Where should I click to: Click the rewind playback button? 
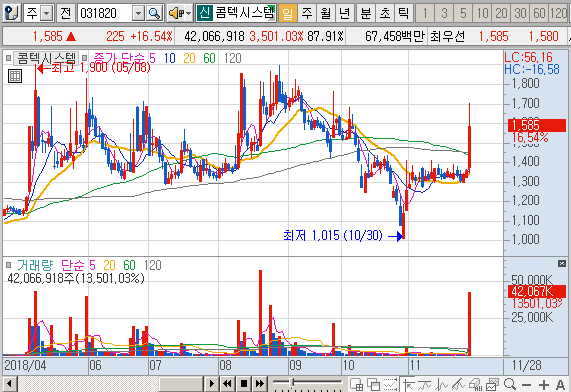click(227, 384)
